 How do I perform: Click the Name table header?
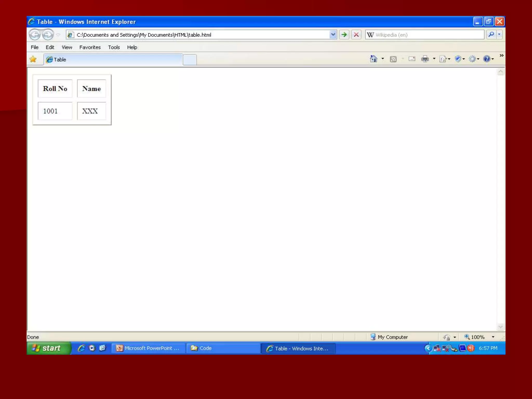(91, 89)
